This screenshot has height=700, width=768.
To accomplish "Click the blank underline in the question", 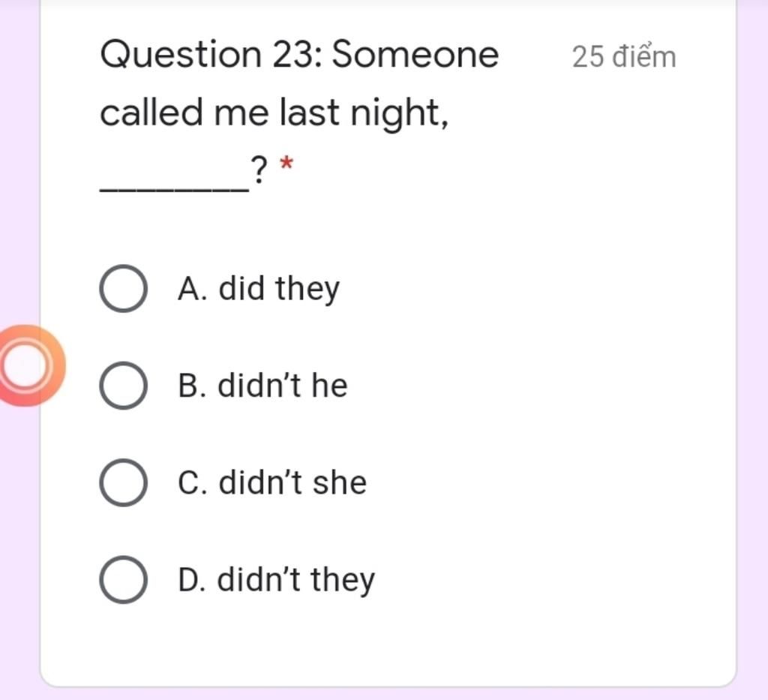I will pyautogui.click(x=174, y=188).
